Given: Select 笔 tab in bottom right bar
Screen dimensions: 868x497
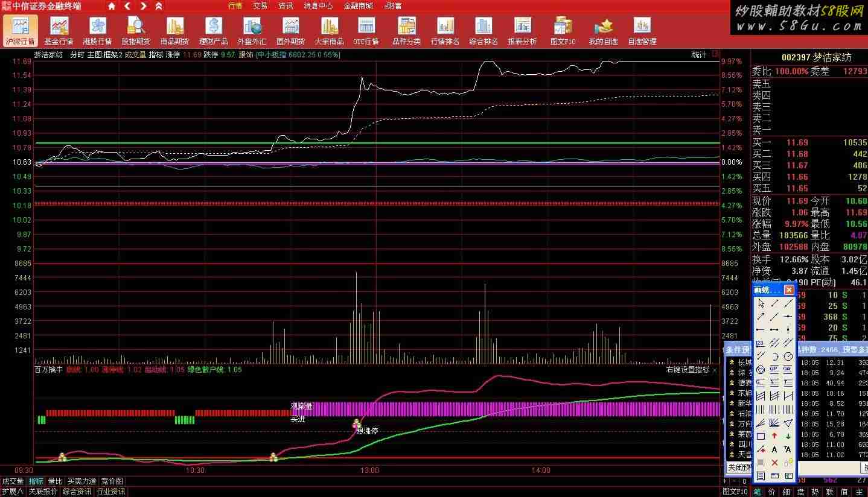Looking at the screenshot, I should click(x=757, y=492).
